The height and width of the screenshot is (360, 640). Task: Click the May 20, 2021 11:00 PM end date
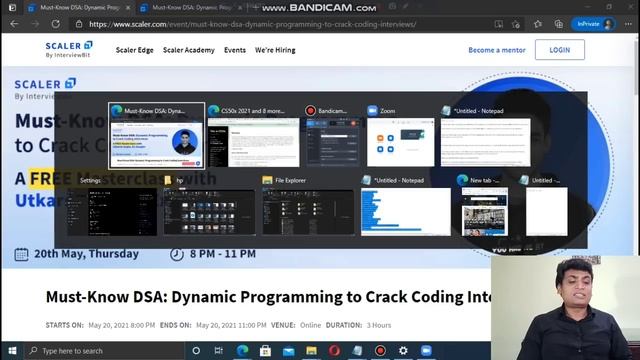click(231, 325)
